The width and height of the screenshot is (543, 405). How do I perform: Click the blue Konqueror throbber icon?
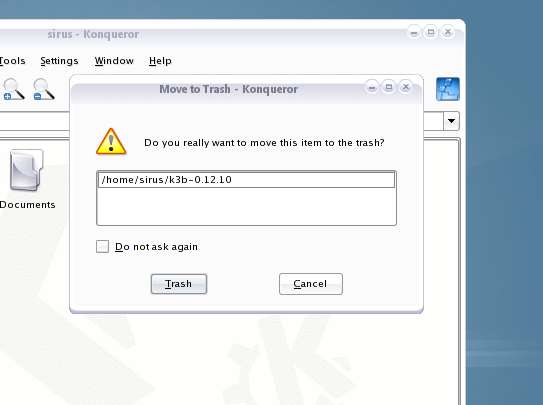(x=448, y=89)
